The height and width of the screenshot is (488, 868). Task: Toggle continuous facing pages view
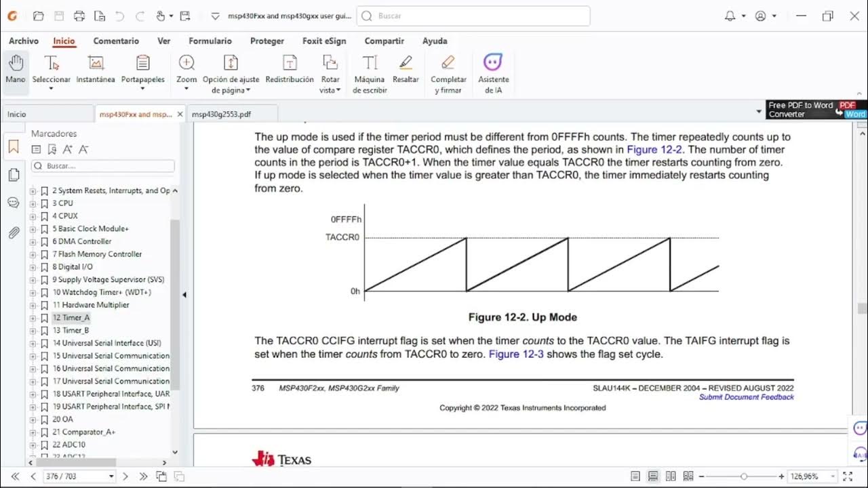tap(688, 476)
